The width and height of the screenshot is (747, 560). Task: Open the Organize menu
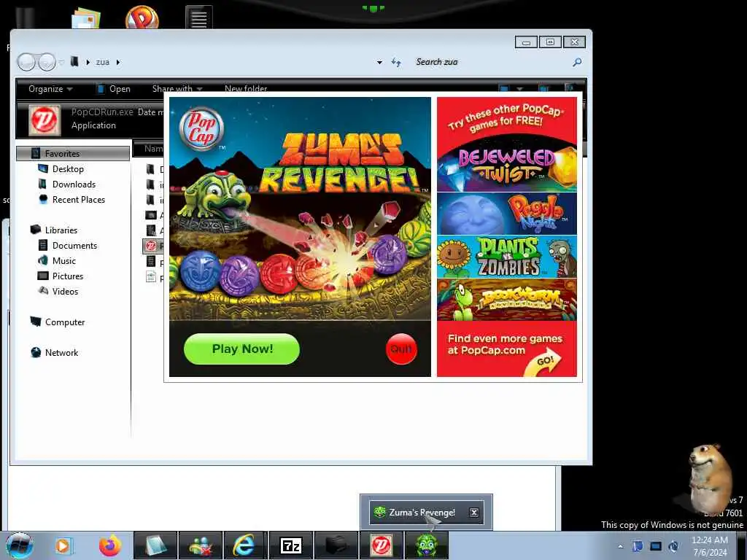[x=50, y=89]
